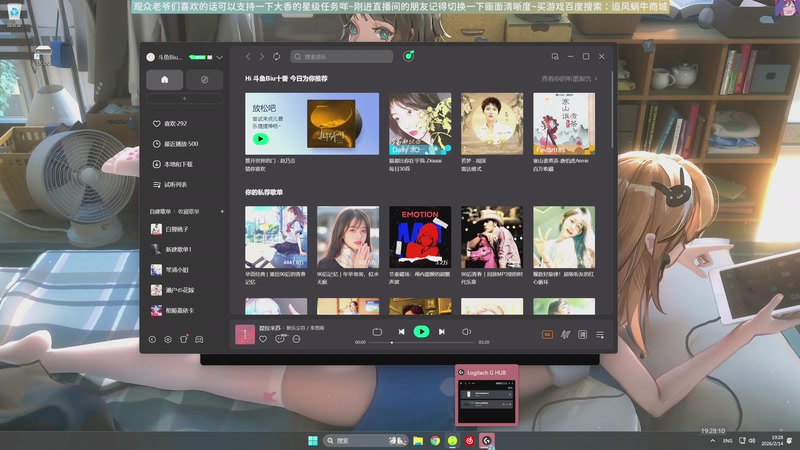800x450 pixels.
Task: Open Logitech G HUB preview thumbnail
Action: (486, 395)
